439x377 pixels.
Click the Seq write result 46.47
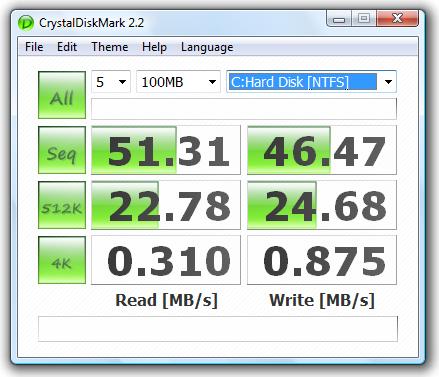(x=322, y=150)
